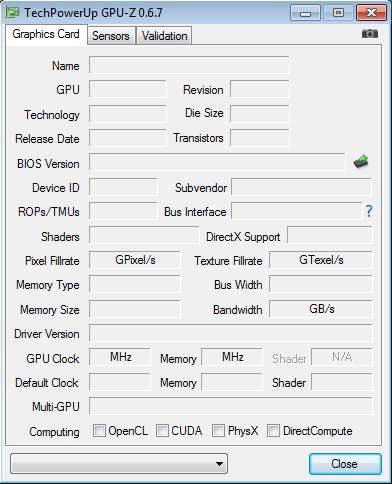Viewport: 392px width, 484px height.
Task: Click the Release Date field
Action: [127, 138]
